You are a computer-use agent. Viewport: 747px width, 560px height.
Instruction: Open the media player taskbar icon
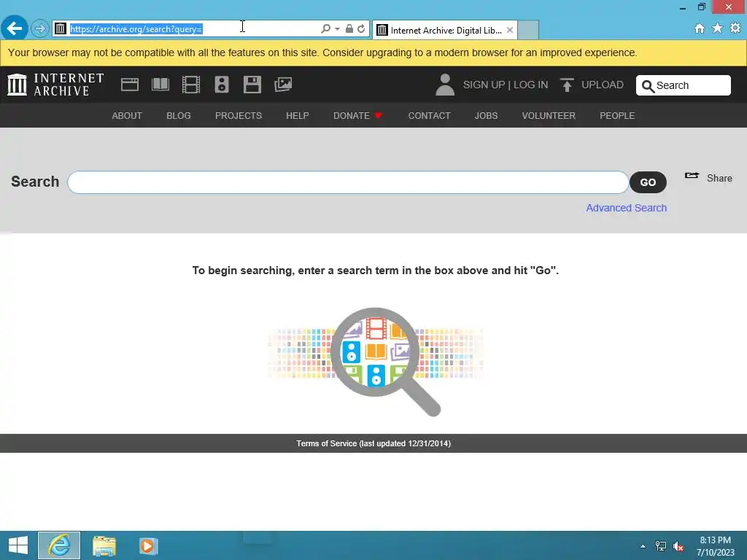(148, 545)
